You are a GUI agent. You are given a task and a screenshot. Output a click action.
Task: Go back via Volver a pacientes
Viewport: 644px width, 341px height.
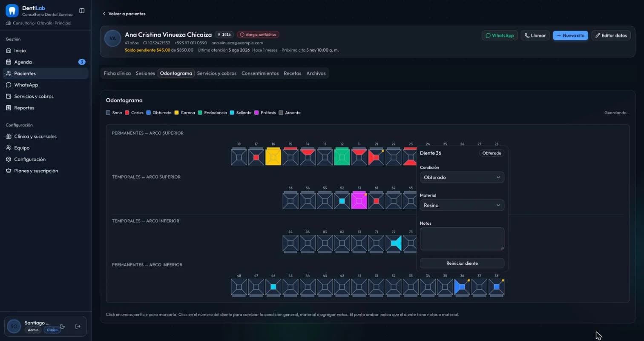point(124,14)
